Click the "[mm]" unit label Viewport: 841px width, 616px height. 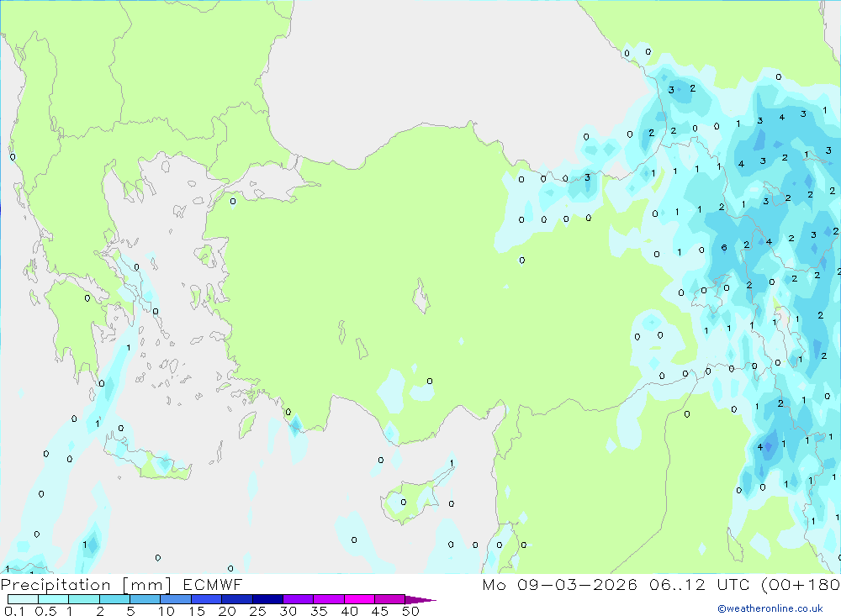pyautogui.click(x=147, y=584)
